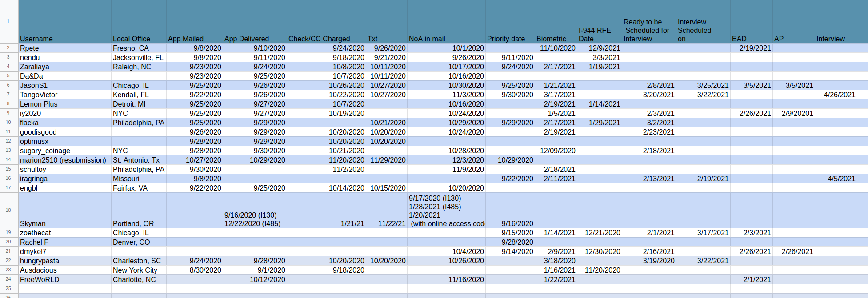The width and height of the screenshot is (868, 298).
Task: Select the Portland, OR office cell
Action: [139, 210]
